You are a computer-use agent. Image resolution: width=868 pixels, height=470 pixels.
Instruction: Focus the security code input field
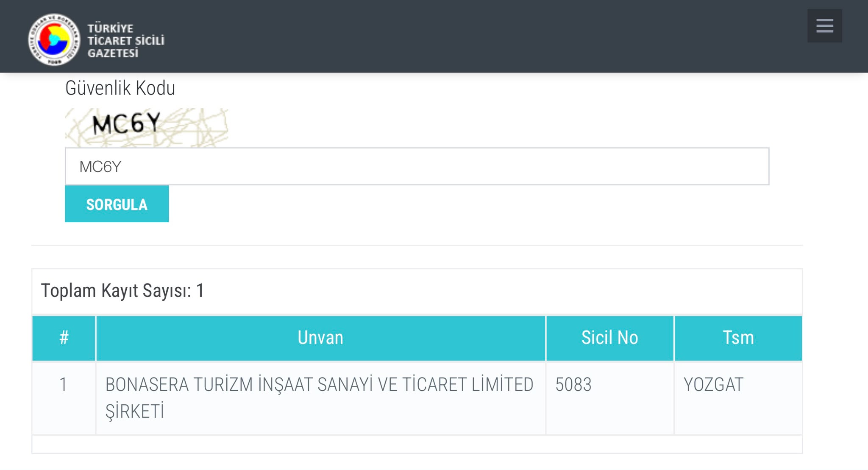point(417,166)
